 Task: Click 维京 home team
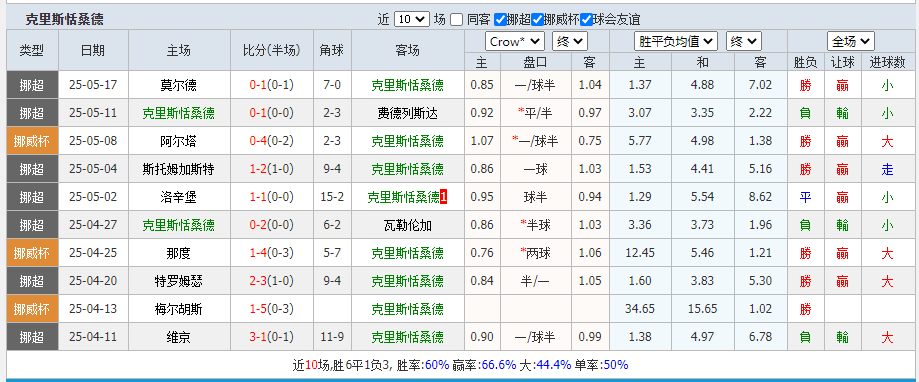pyautogui.click(x=178, y=337)
